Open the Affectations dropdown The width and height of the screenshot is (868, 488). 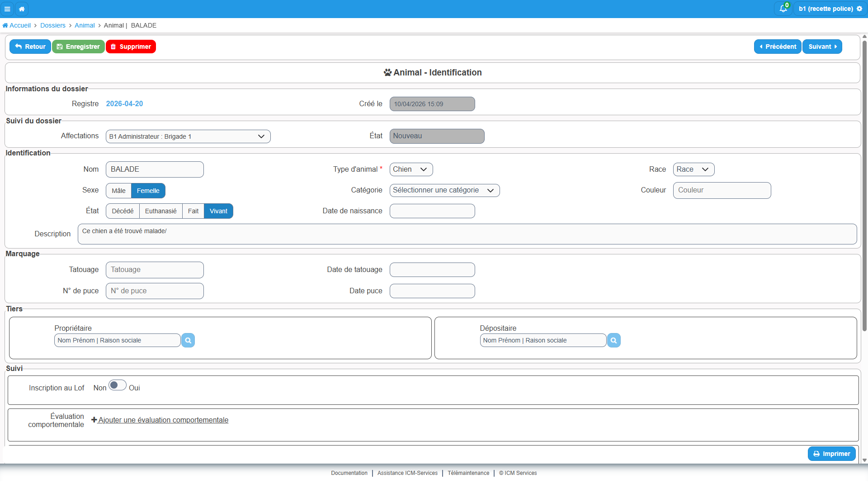coord(188,136)
